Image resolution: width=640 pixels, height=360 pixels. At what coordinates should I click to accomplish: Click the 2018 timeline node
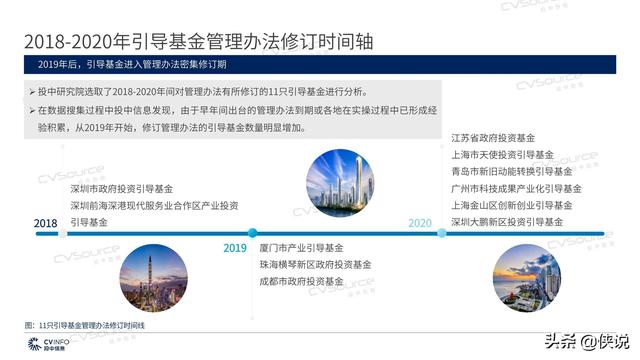(x=62, y=233)
